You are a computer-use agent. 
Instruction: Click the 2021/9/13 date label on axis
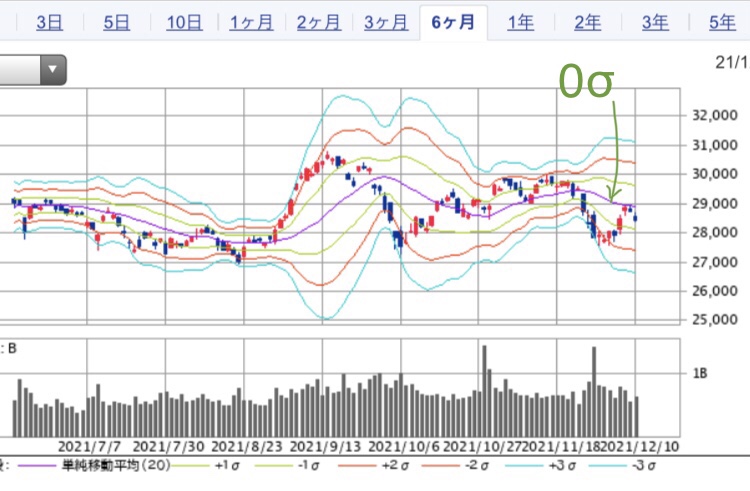[323, 445]
